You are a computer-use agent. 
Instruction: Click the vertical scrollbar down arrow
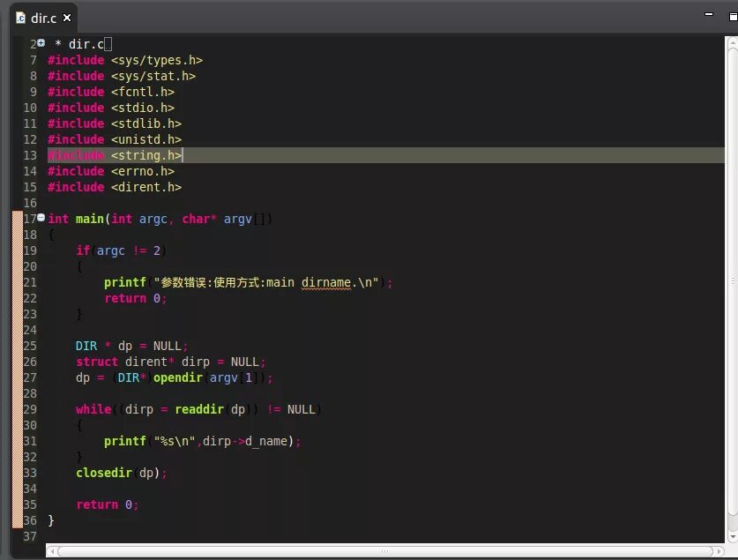(733, 536)
